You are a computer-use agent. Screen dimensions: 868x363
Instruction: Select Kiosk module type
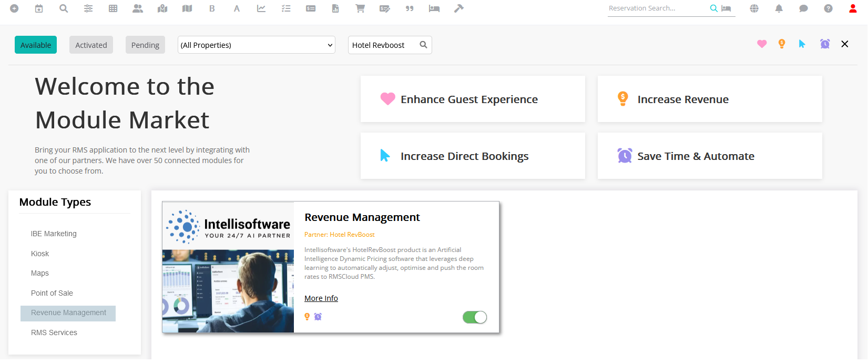pyautogui.click(x=40, y=254)
